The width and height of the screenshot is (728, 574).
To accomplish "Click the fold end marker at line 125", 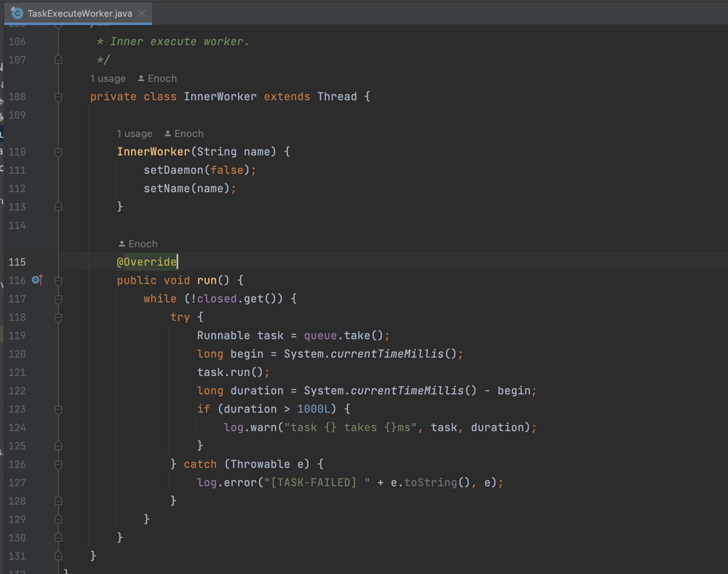I will pyautogui.click(x=58, y=446).
